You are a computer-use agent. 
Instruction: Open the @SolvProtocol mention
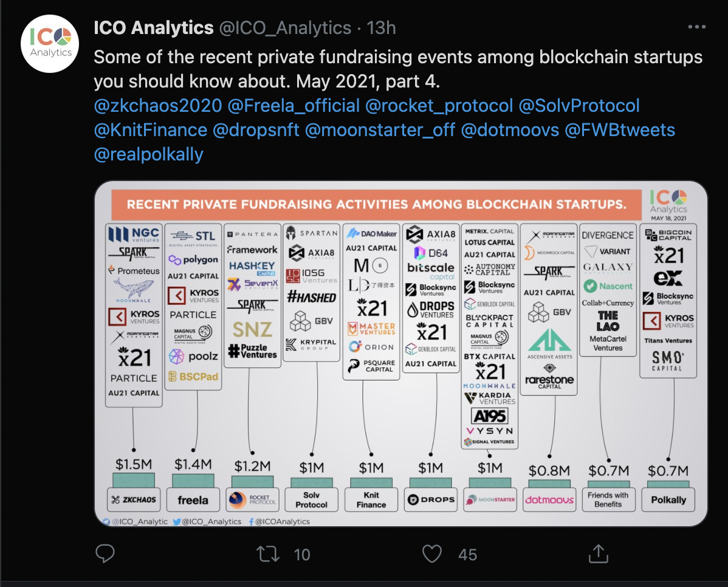579,106
